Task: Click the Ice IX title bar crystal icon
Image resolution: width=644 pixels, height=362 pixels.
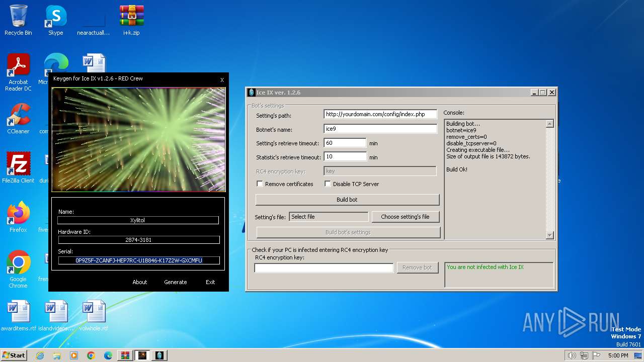Action: [x=252, y=93]
